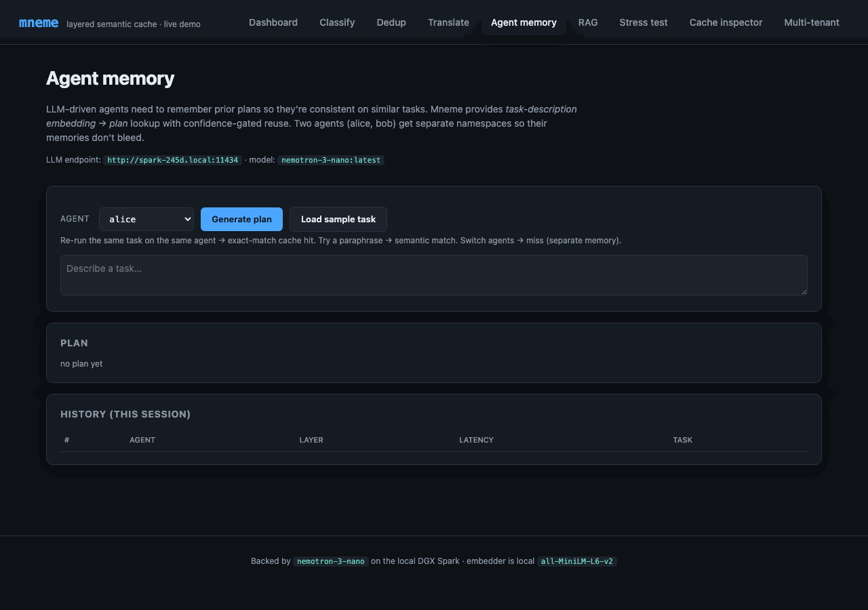This screenshot has width=868, height=610.
Task: Switch to the Stress test tab
Action: coord(644,22)
